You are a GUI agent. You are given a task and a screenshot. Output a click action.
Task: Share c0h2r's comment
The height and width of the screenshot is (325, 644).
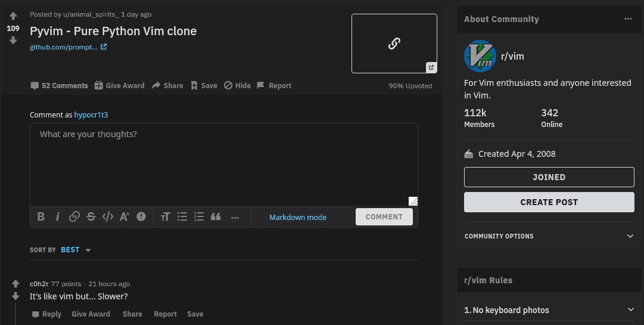[x=132, y=314]
